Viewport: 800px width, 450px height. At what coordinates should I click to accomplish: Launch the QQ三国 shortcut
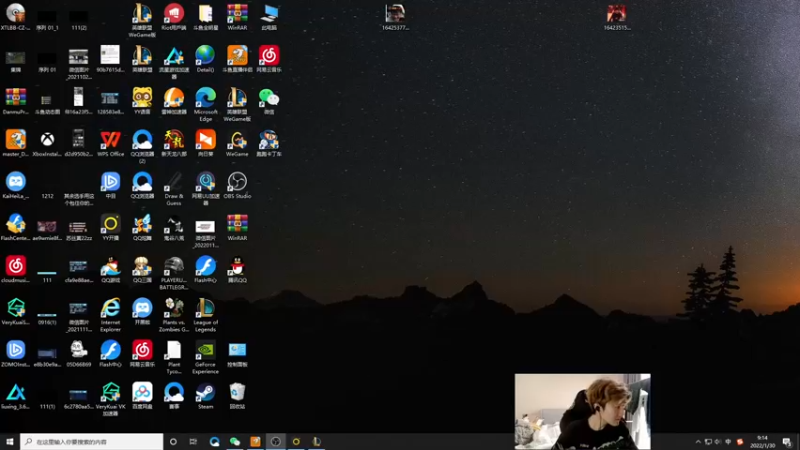point(142,269)
